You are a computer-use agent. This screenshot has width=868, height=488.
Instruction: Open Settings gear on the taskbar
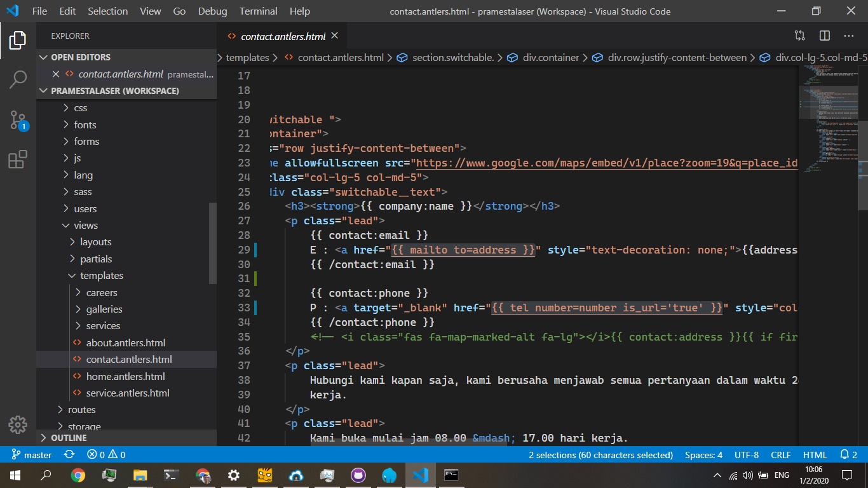pyautogui.click(x=234, y=475)
